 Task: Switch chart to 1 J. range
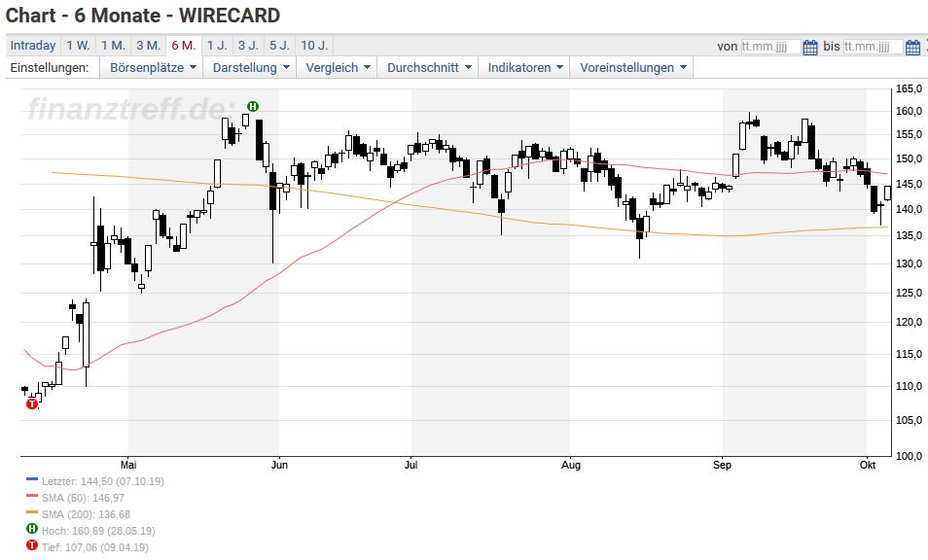[217, 46]
